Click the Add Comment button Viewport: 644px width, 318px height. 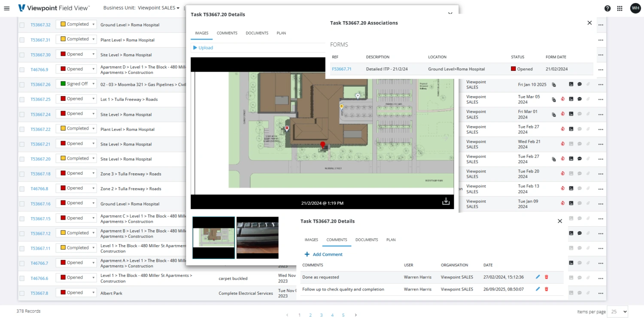pyautogui.click(x=323, y=254)
